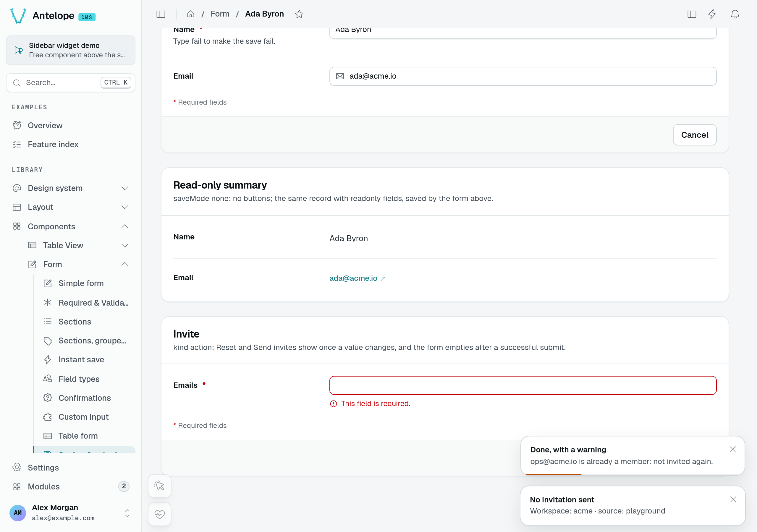Open Field types example
This screenshot has width=757, height=532.
tap(86, 379)
